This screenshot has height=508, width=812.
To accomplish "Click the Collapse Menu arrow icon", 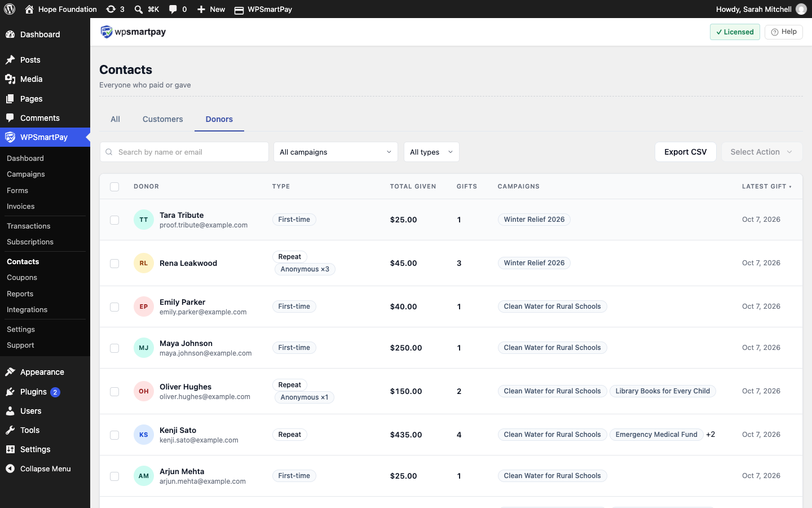I will pos(10,468).
